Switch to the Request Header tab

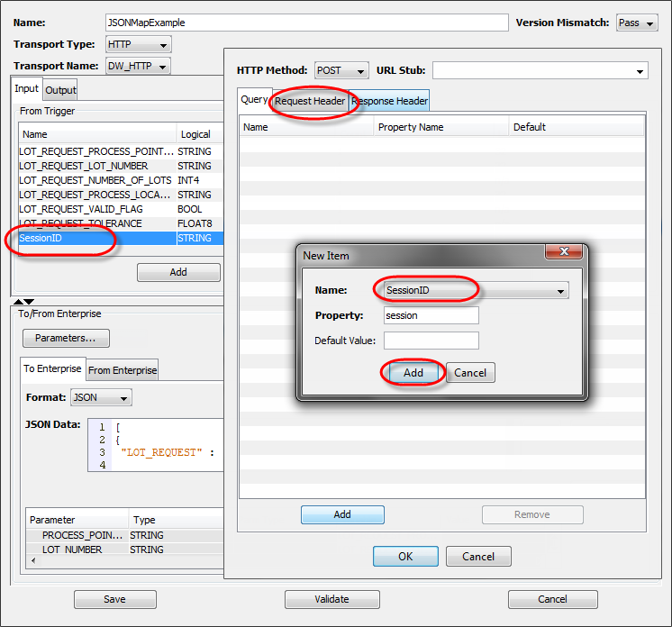[x=310, y=101]
